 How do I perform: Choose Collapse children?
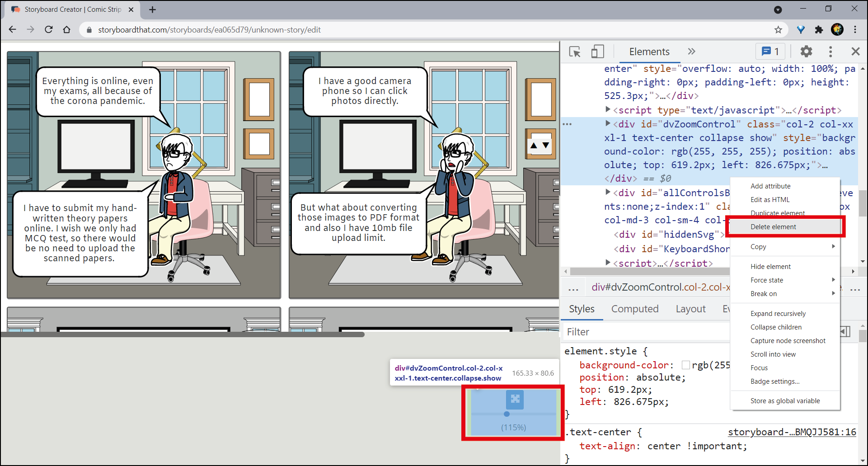[776, 327]
